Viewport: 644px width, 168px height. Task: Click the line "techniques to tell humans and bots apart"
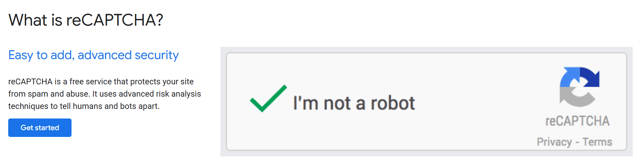click(x=84, y=106)
